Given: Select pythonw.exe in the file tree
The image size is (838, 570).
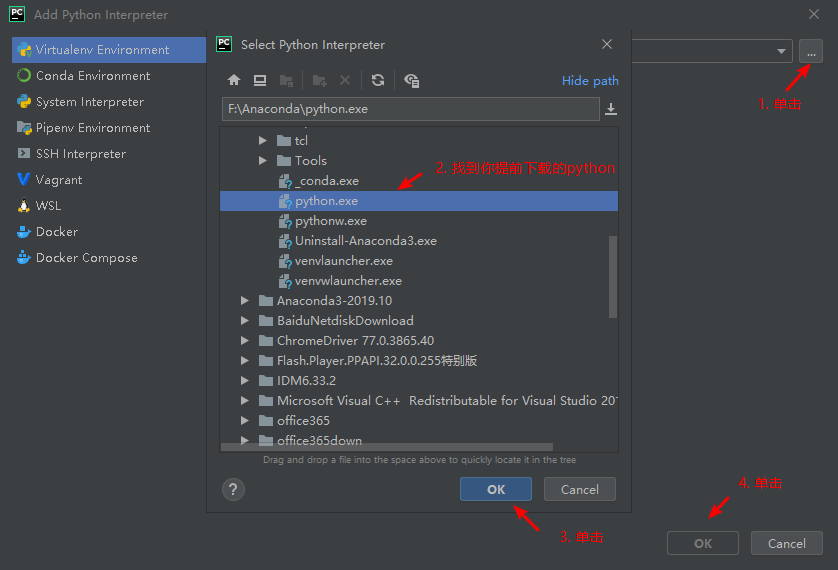Looking at the screenshot, I should pyautogui.click(x=331, y=221).
